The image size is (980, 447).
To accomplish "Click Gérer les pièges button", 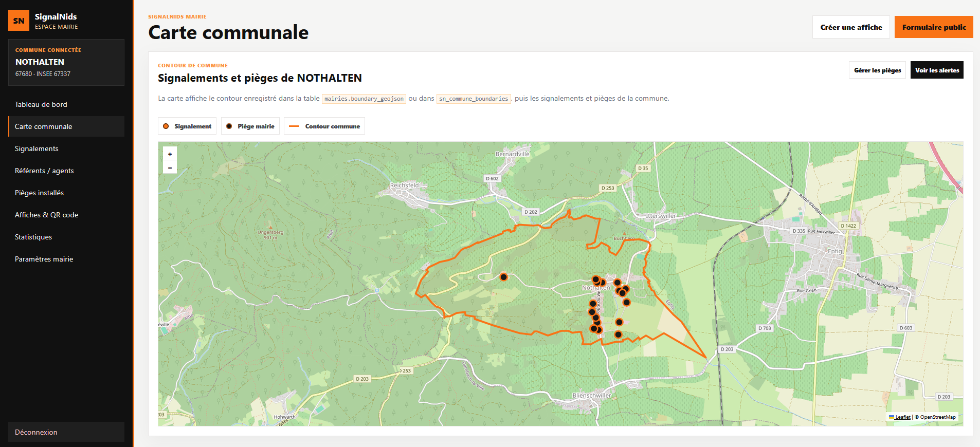I will [877, 70].
